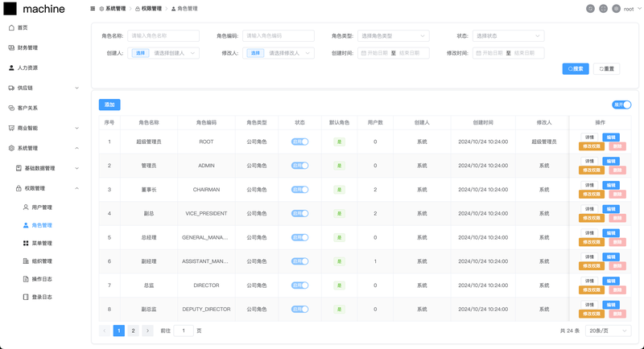This screenshot has height=349, width=644.
Task: Click calendar icon in 修改时间 date range
Action: pyautogui.click(x=478, y=53)
